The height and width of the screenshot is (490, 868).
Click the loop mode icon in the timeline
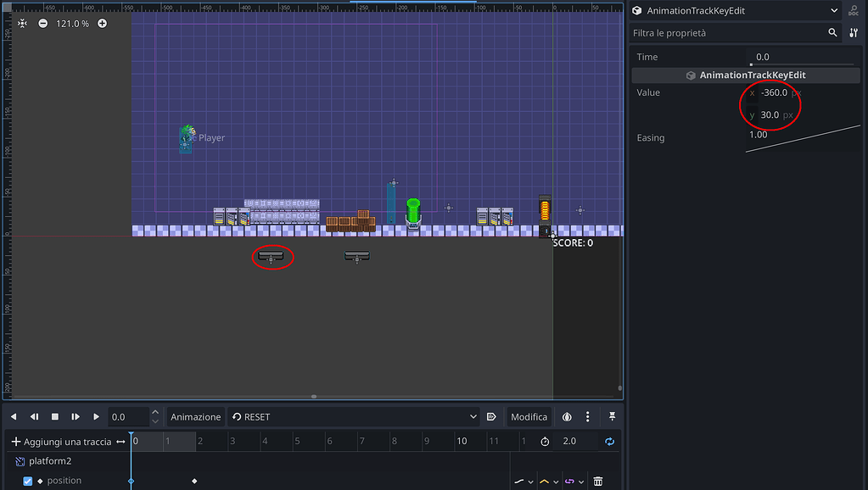[x=608, y=441]
